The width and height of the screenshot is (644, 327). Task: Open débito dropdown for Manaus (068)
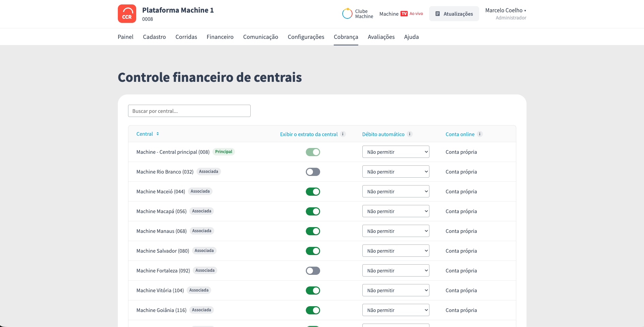[x=396, y=231]
